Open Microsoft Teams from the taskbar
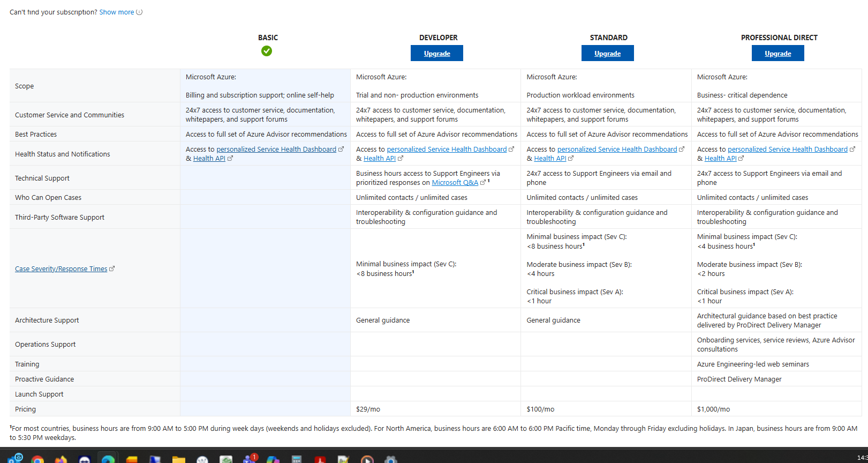 point(250,459)
